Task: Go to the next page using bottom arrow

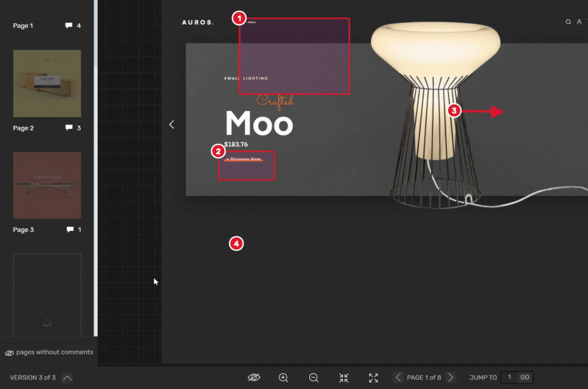Action: coord(450,377)
